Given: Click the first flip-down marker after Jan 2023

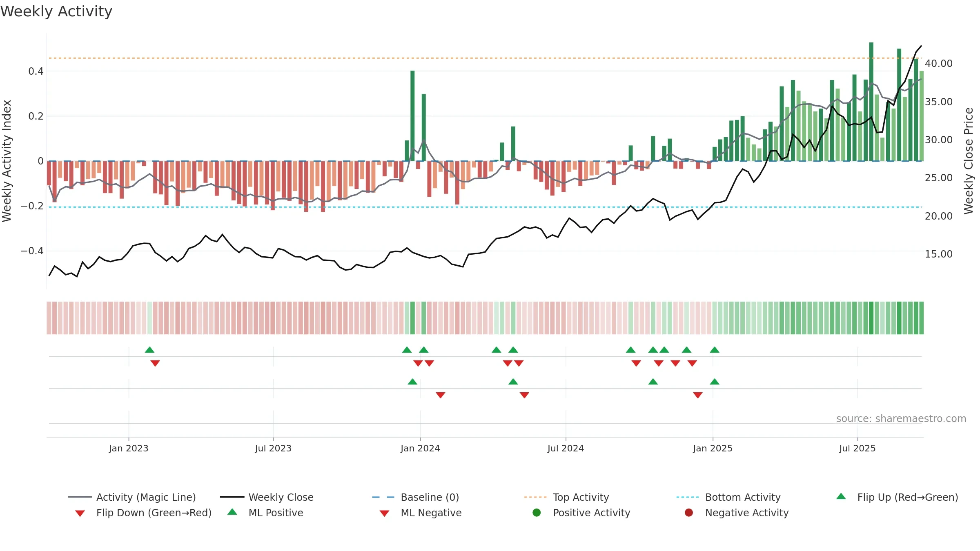Looking at the screenshot, I should (x=155, y=363).
